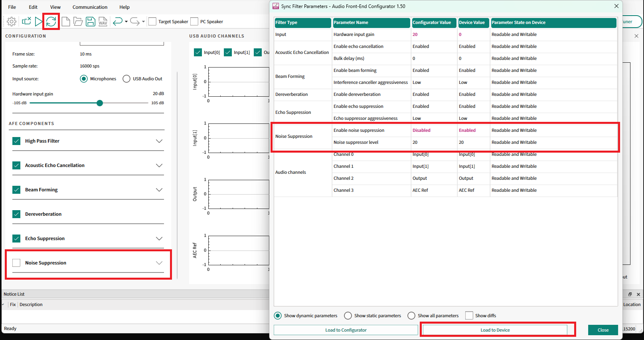
Task: Click the disconnect device toolbar icon
Action: coord(26,22)
